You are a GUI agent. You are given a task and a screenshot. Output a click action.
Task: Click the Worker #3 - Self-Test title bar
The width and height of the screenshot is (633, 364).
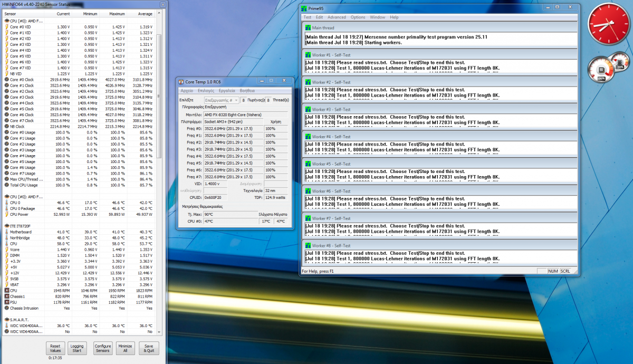tap(441, 109)
